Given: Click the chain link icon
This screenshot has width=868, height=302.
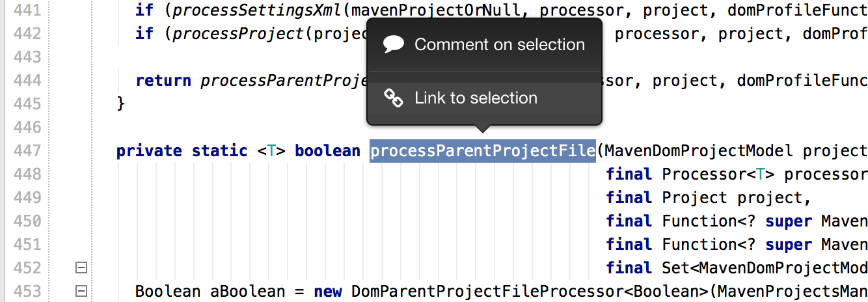Looking at the screenshot, I should pos(394,98).
